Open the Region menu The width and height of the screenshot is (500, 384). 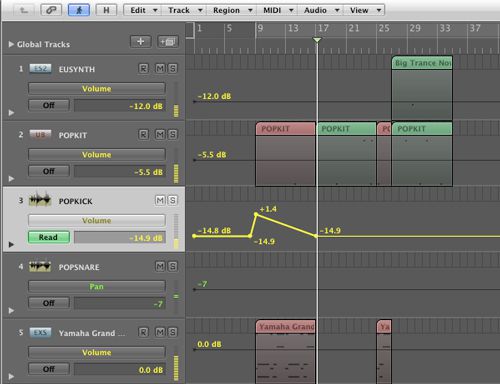click(232, 10)
